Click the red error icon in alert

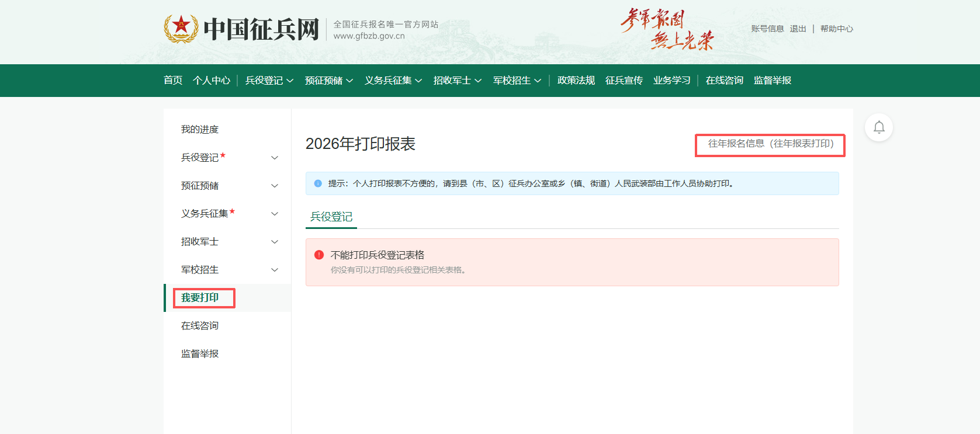(x=319, y=255)
